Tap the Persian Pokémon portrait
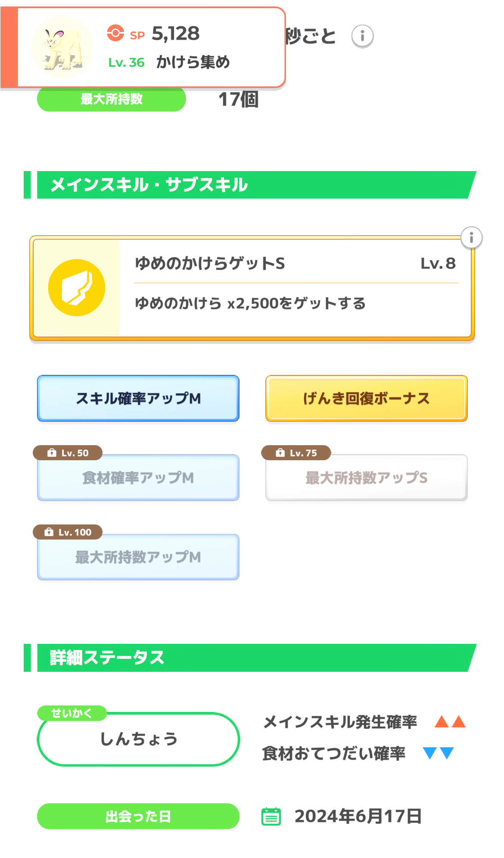 click(62, 47)
